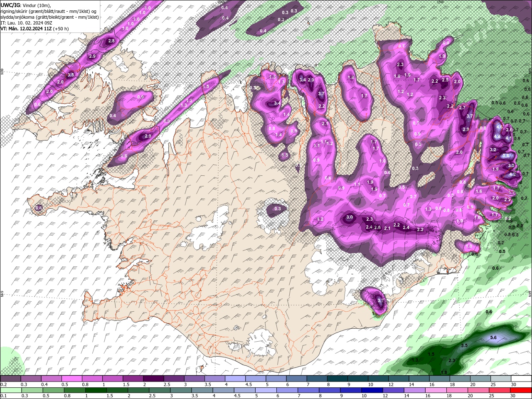Click the pink-red swatch labeled 25 in bottom row
This screenshot has width=532, height=399.
[500, 390]
